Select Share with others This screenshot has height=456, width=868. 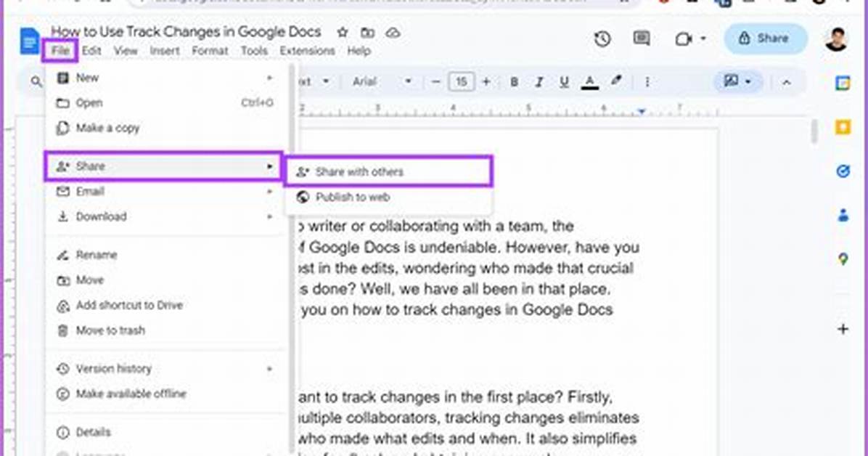388,172
